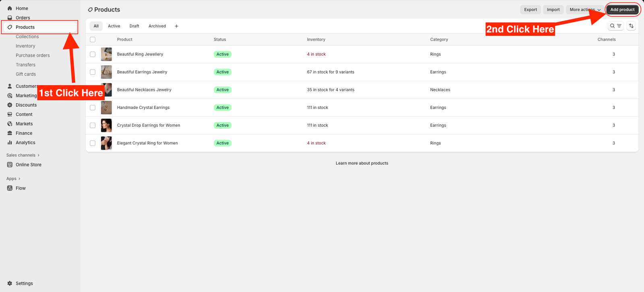This screenshot has width=644, height=292.
Task: Open the More actions dropdown
Action: [585, 10]
